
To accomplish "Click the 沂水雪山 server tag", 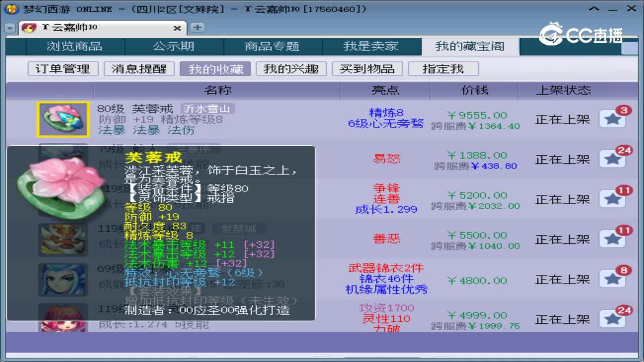I will pos(207,109).
